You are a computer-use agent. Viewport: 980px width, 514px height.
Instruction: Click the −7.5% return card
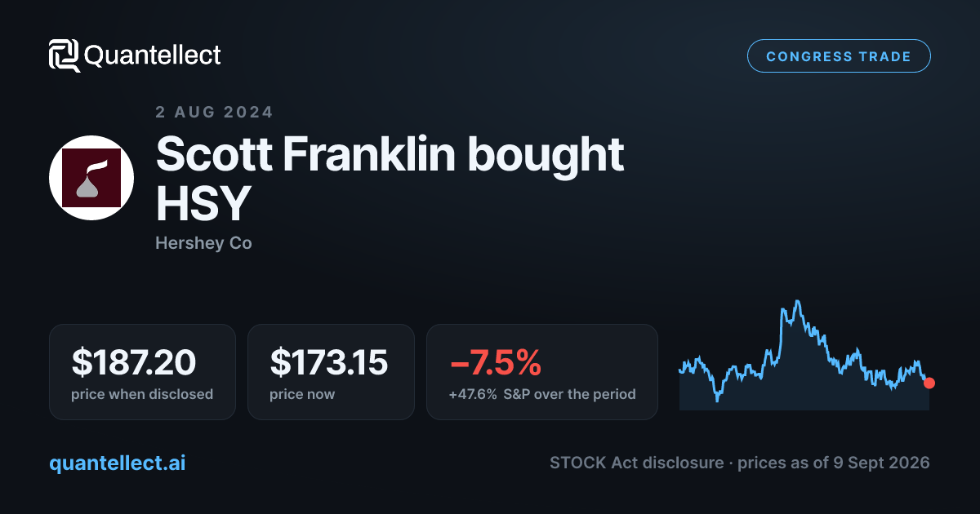(541, 372)
